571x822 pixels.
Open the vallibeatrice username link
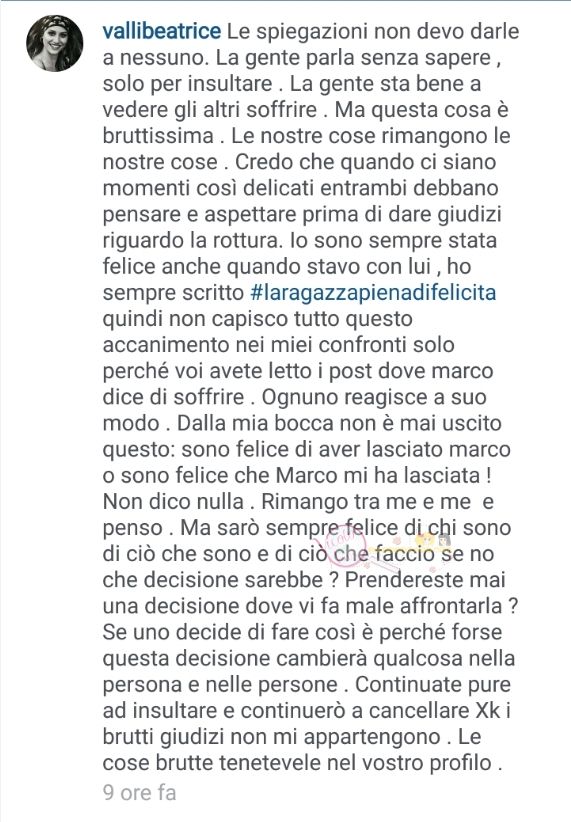[x=162, y=31]
